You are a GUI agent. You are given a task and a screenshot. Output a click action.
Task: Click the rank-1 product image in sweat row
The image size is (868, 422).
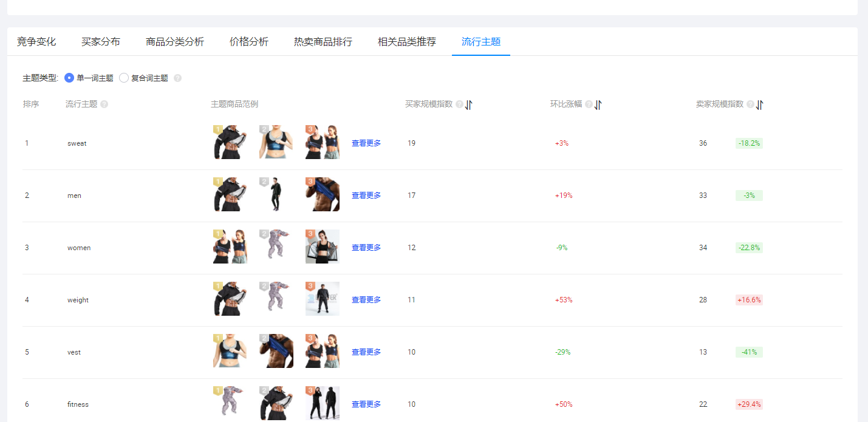230,143
